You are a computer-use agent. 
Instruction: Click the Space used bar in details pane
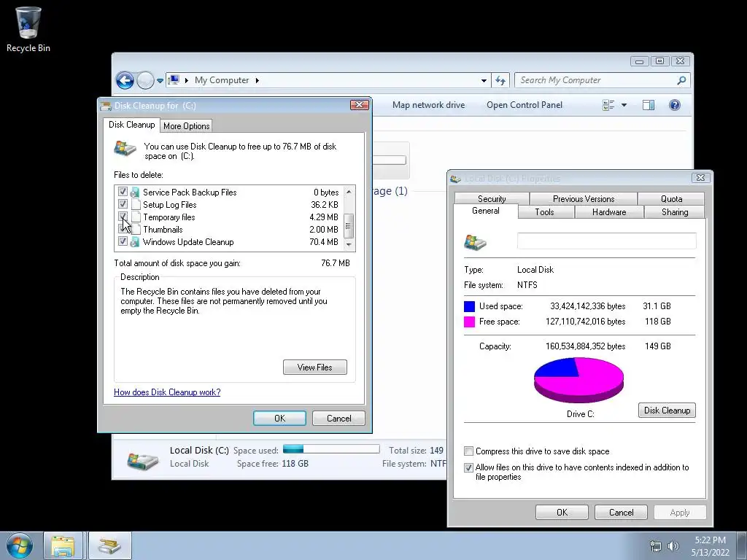pos(331,448)
